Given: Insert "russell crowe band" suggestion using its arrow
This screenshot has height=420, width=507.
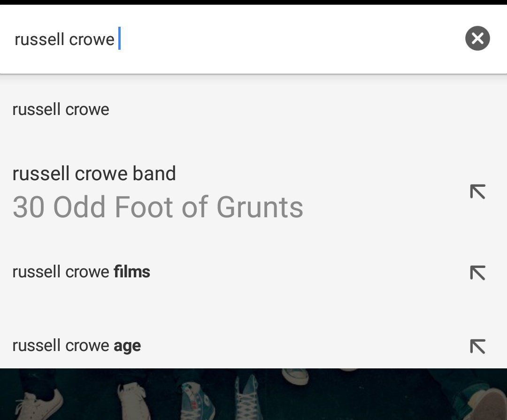Looking at the screenshot, I should (x=477, y=191).
